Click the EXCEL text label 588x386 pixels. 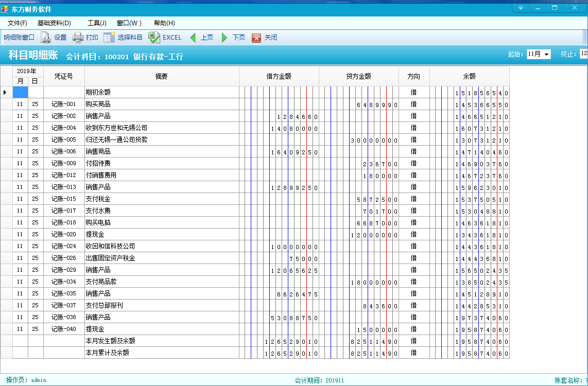tap(172, 38)
